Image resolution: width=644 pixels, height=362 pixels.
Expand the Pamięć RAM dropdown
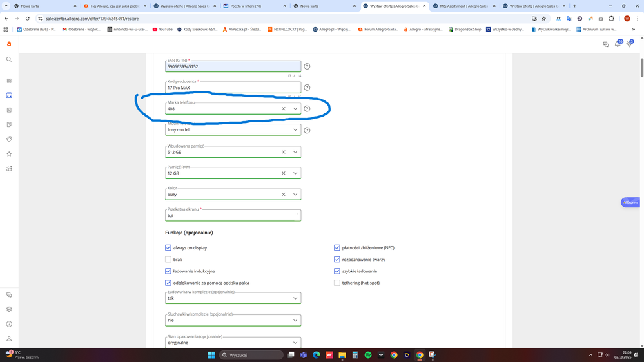pyautogui.click(x=295, y=173)
